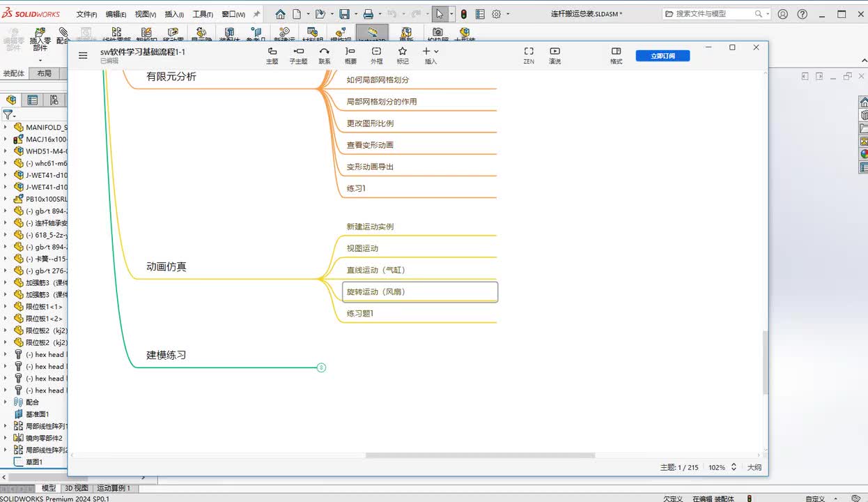This screenshot has width=868, height=502.
Task: Add a subtopic with 子主题 icon
Action: (298, 55)
